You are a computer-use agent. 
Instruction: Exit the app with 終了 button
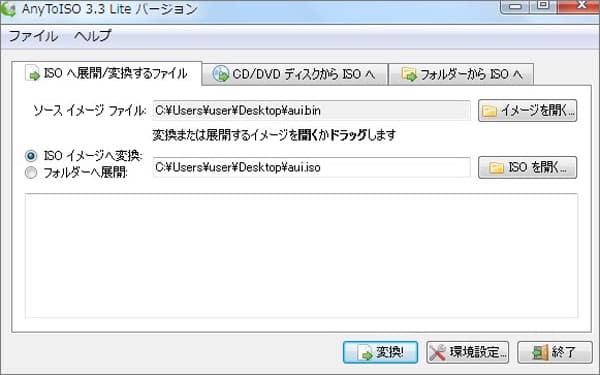coord(555,352)
